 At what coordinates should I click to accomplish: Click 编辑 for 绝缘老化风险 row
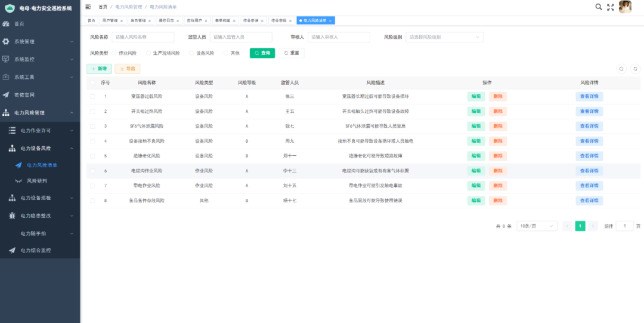point(476,156)
